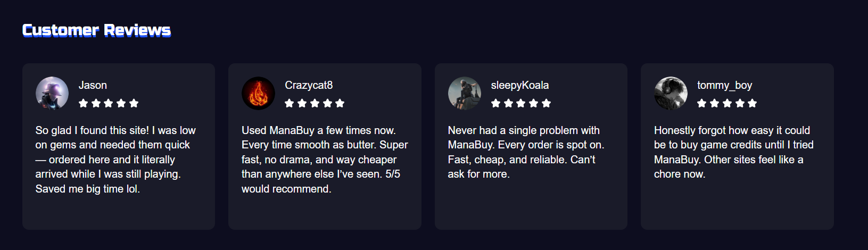This screenshot has height=250, width=868.
Task: Click the last star under tommy_boy
Action: [753, 103]
